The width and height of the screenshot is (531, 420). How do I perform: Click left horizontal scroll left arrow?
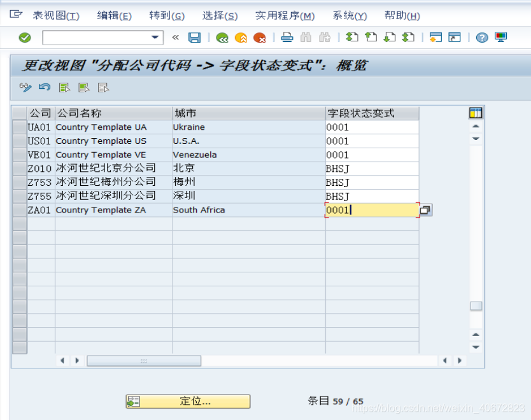point(62,361)
